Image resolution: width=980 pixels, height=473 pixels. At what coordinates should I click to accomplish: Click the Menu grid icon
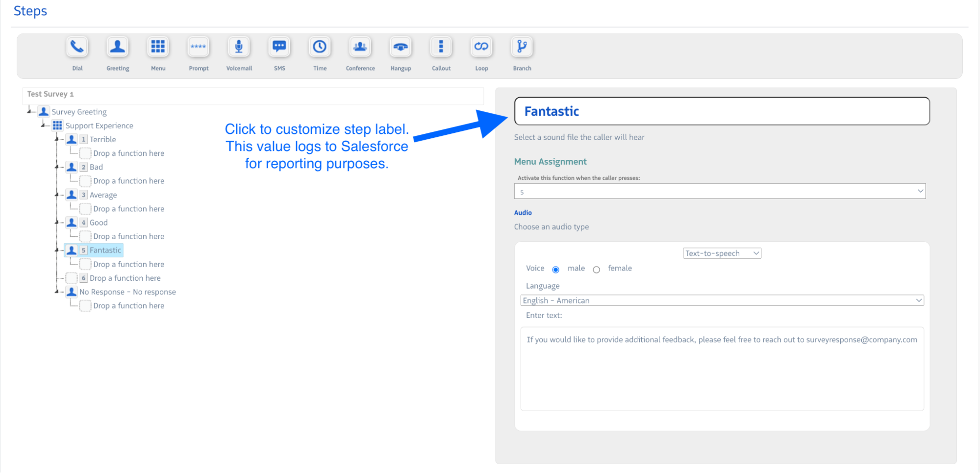tap(158, 47)
